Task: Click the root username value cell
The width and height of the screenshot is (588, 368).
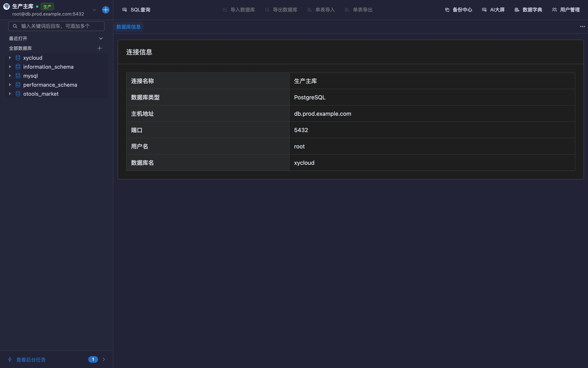Action: (x=432, y=146)
